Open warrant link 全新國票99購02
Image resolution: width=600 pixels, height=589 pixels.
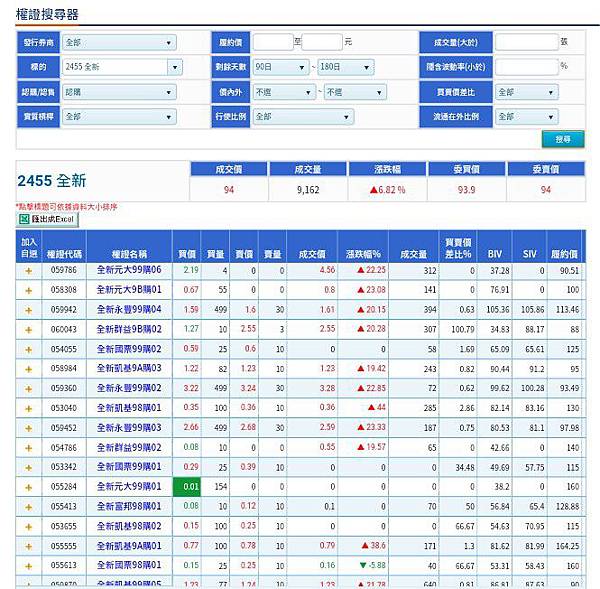129,349
